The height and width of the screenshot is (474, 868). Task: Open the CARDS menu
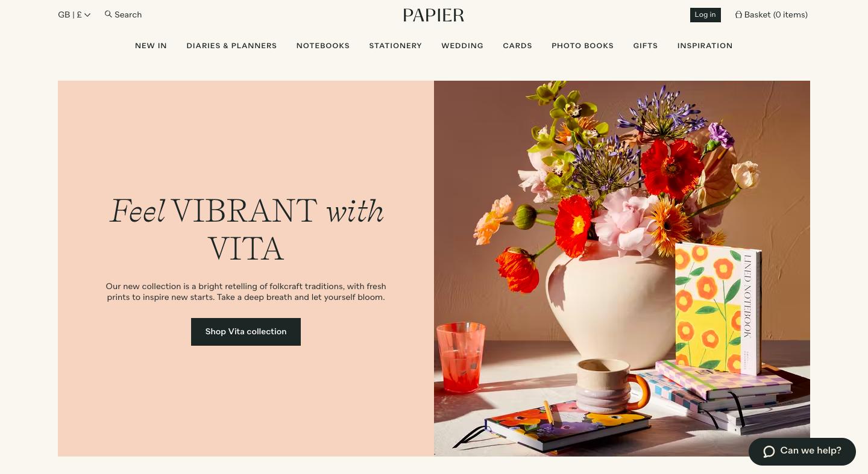point(517,46)
